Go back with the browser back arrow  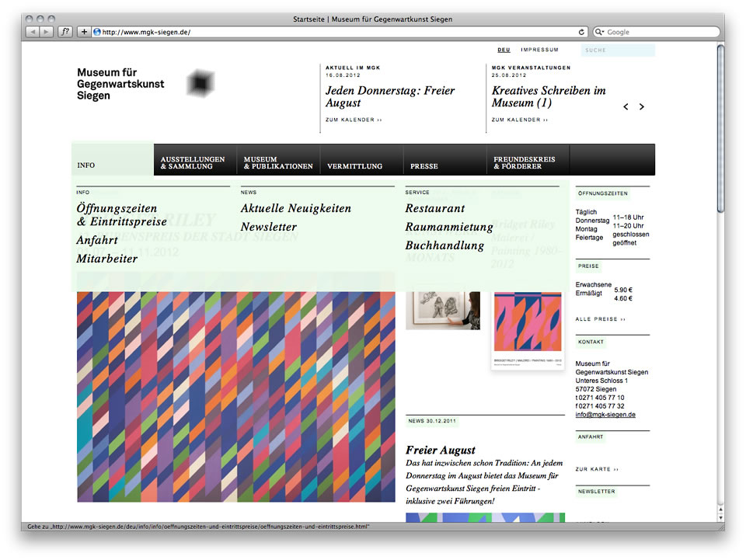pos(33,32)
